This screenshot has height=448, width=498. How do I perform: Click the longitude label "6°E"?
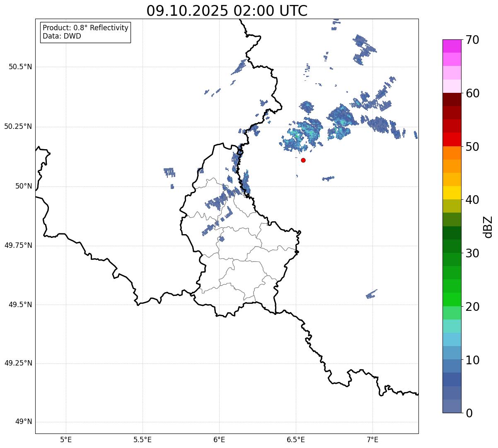tap(219, 440)
